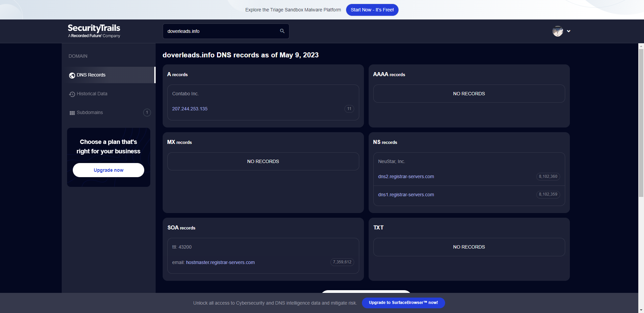Screen dimensions: 644x313
Task: Click the Historical Data clock icon
Action: [x=72, y=94]
